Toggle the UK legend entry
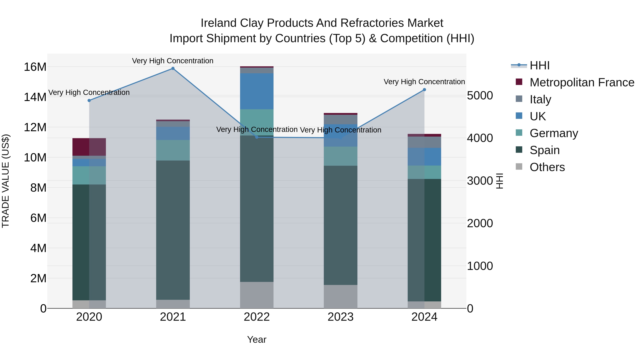The height and width of the screenshot is (362, 644). pos(531,116)
